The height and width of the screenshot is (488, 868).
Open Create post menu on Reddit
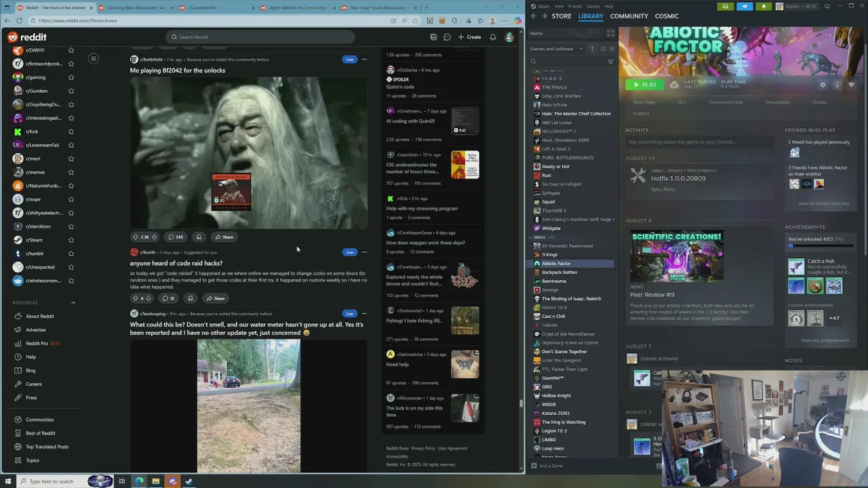[x=469, y=37]
